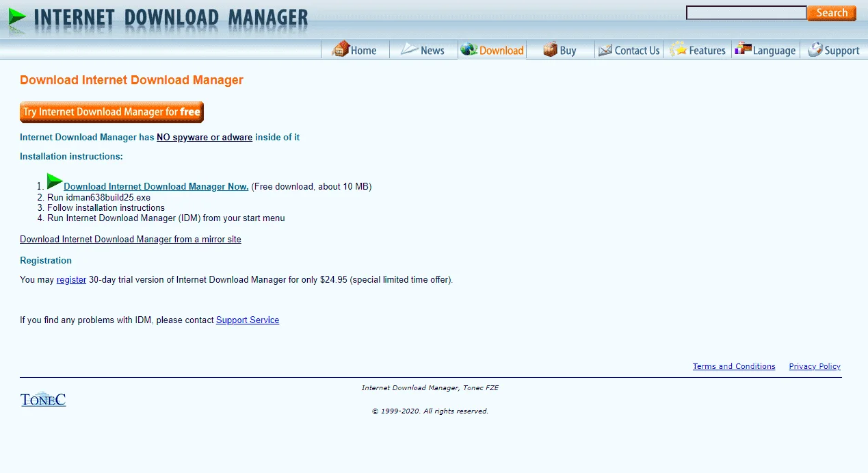
Task: Click Try Internet Download Manager for free button
Action: pyautogui.click(x=111, y=112)
